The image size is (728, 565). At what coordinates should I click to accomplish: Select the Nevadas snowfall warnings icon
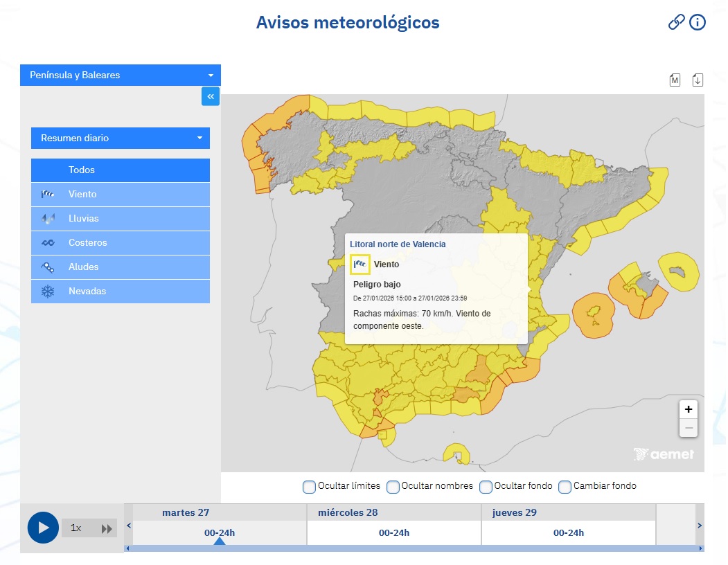[x=48, y=292]
